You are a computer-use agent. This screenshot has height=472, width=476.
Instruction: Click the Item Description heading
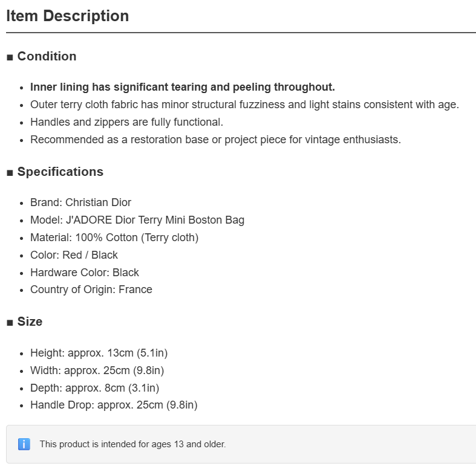click(67, 16)
